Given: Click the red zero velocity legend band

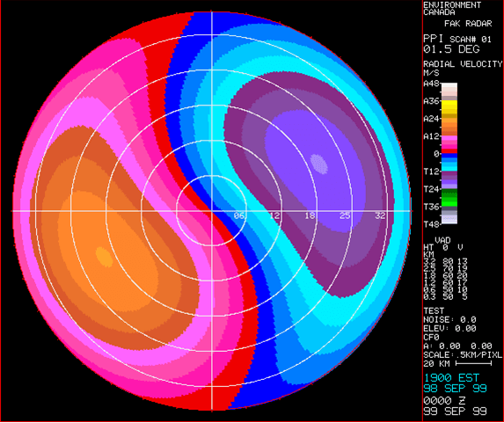Looking at the screenshot, I should (449, 150).
